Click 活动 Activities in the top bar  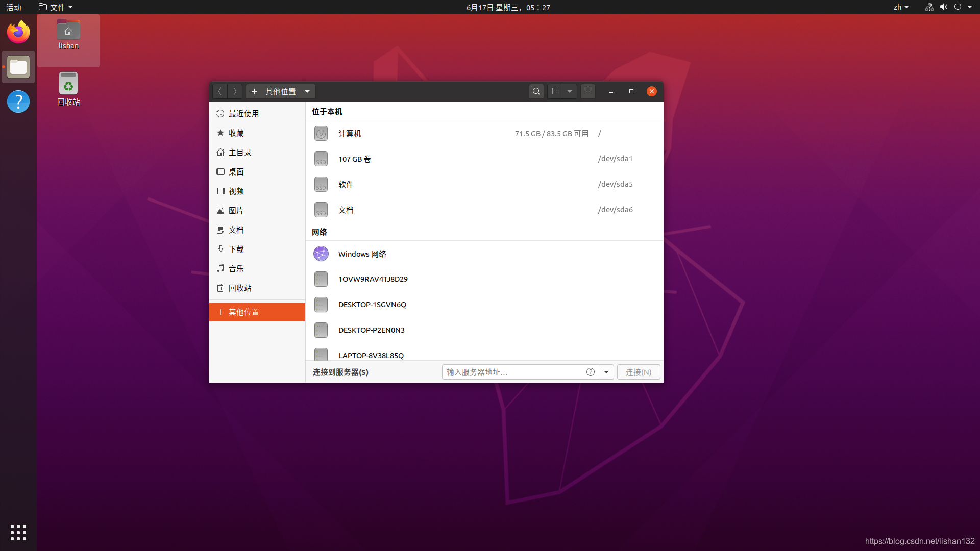coord(14,7)
